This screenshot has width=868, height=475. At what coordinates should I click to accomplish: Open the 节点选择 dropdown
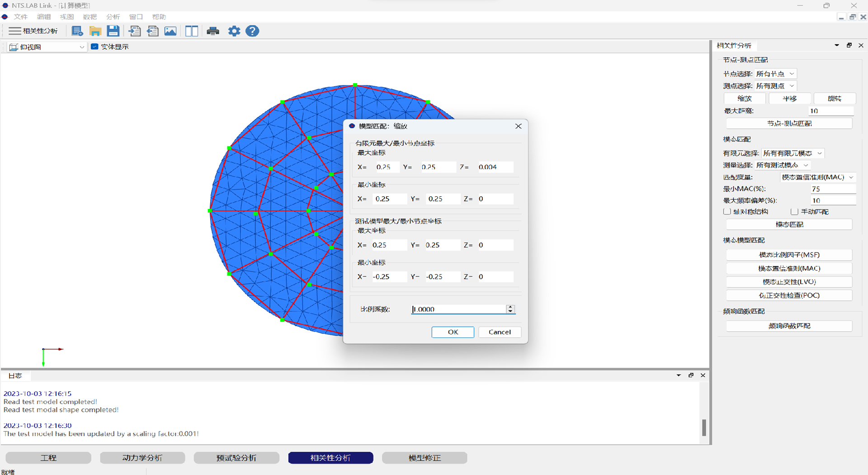(776, 74)
